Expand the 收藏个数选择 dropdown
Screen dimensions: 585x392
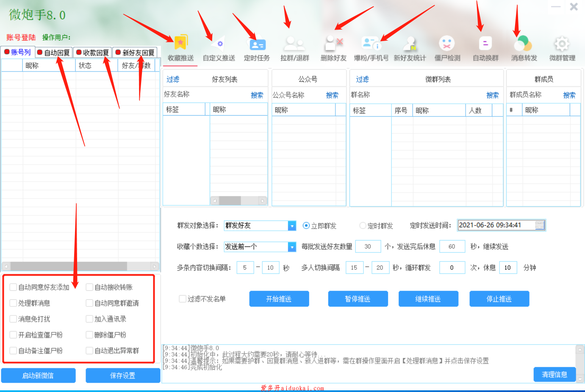292,247
